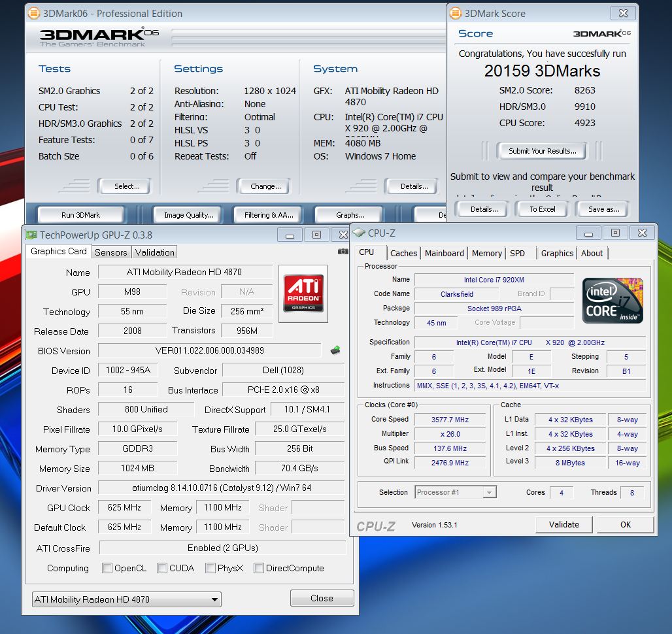Click the BIOS Version field
Viewport: 672px width, 634px height.
tap(210, 350)
